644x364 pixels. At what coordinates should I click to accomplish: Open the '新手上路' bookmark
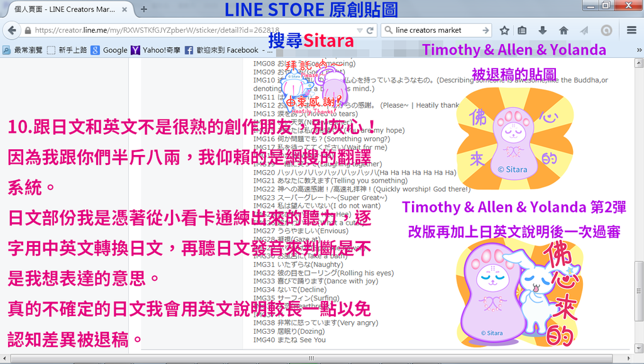pos(67,50)
